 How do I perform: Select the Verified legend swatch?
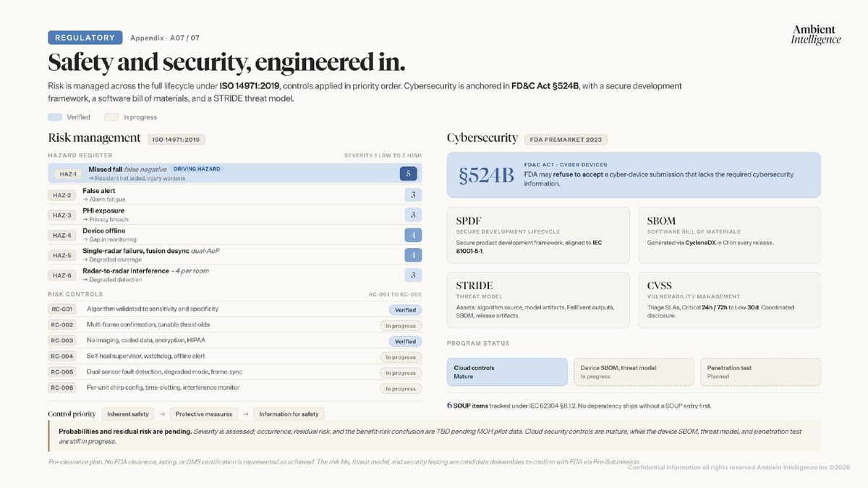pos(55,116)
